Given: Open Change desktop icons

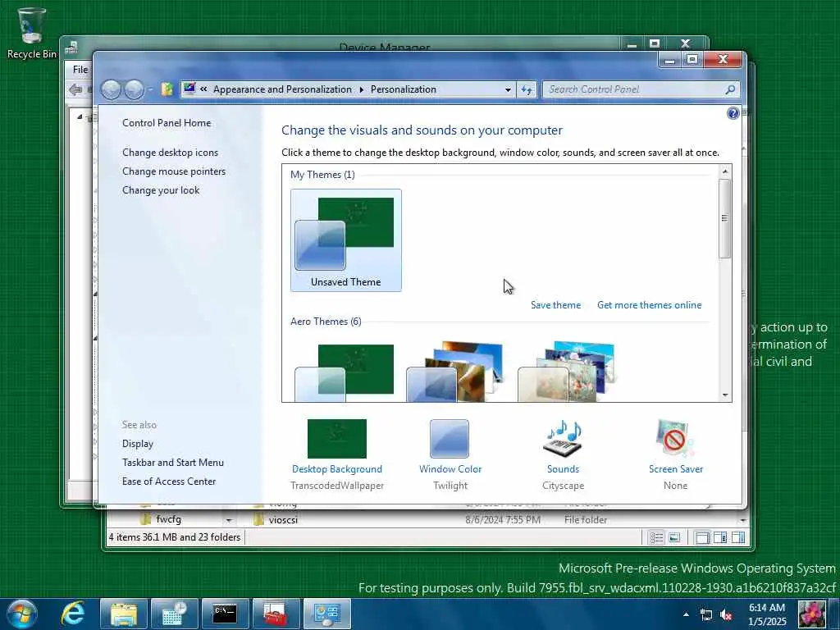Looking at the screenshot, I should (170, 152).
